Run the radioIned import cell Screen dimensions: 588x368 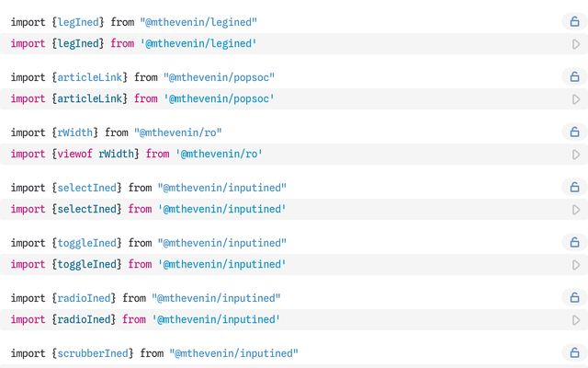[x=576, y=320]
